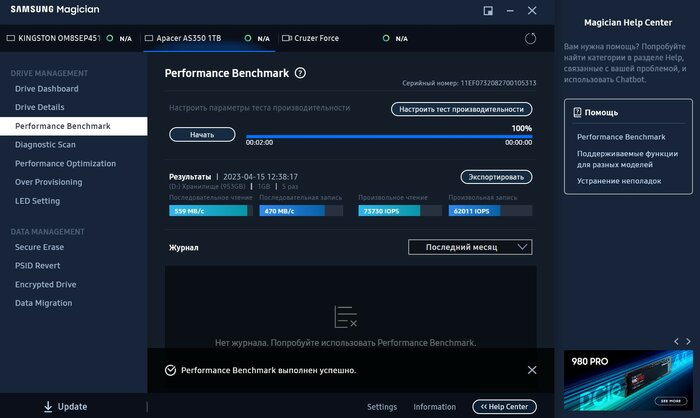This screenshot has width=700, height=418.
Task: Click the Помощь book icon
Action: click(577, 112)
